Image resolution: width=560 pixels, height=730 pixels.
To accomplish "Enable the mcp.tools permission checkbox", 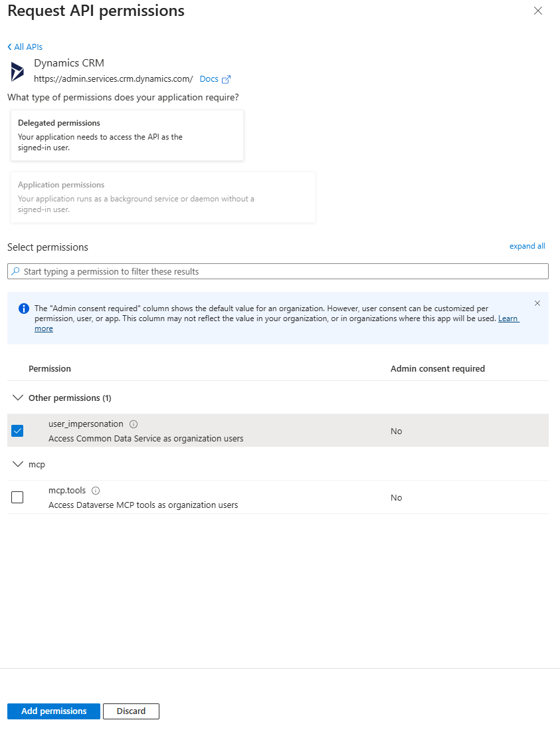I will (x=17, y=497).
